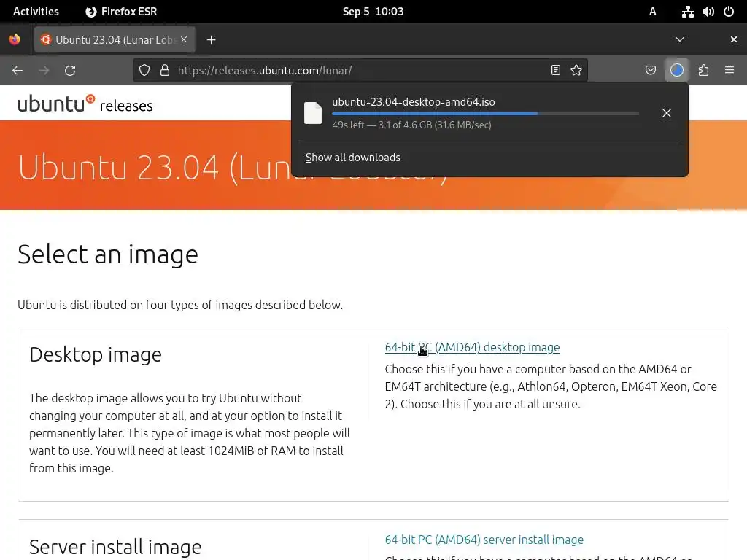Image resolution: width=747 pixels, height=560 pixels.
Task: Toggle the downloads panel button
Action: 677,71
